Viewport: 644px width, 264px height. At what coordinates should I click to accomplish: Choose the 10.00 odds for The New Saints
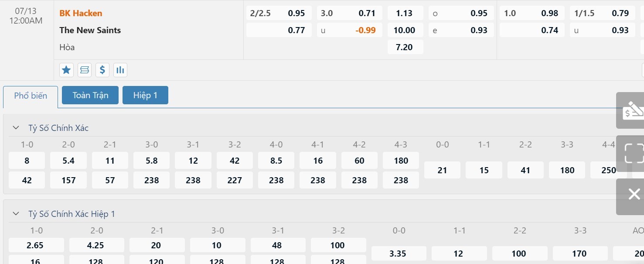[x=405, y=30]
